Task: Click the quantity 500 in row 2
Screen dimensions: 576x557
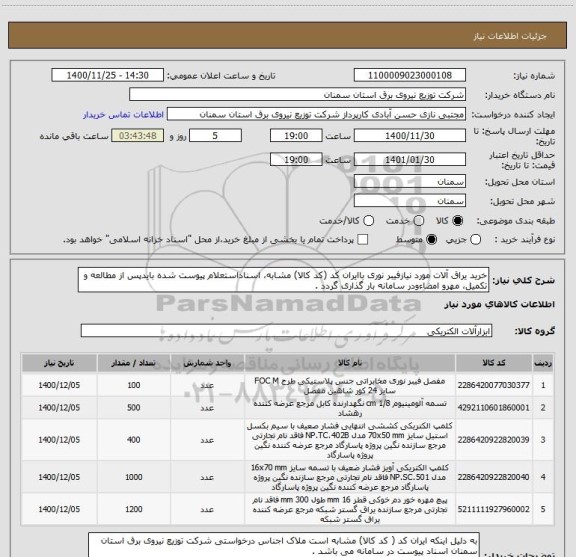Action: tap(134, 407)
